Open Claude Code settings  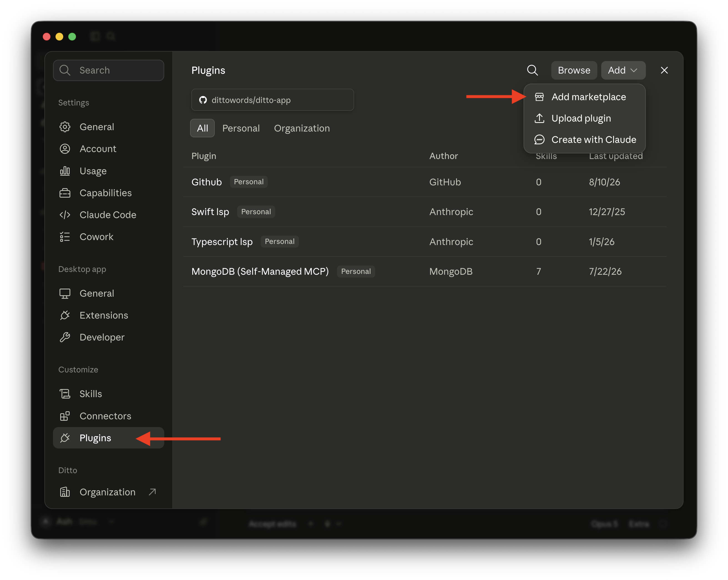[x=108, y=215]
